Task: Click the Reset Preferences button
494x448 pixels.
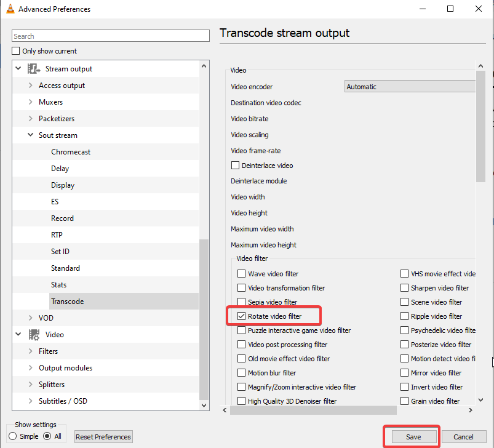Action: tap(103, 437)
